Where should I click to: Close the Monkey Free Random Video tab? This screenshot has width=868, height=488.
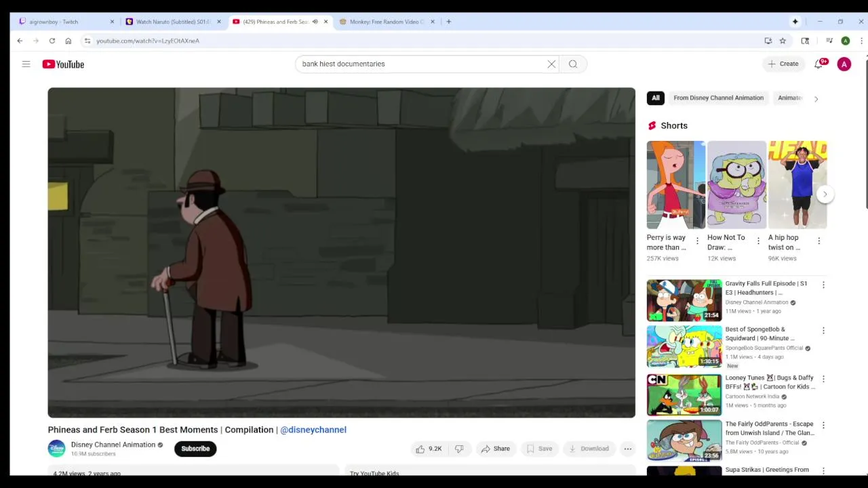(x=432, y=22)
